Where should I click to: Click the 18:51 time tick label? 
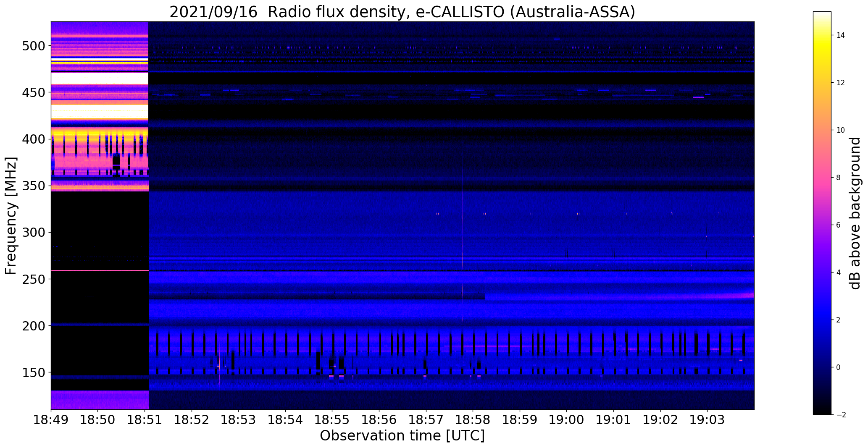coord(145,420)
